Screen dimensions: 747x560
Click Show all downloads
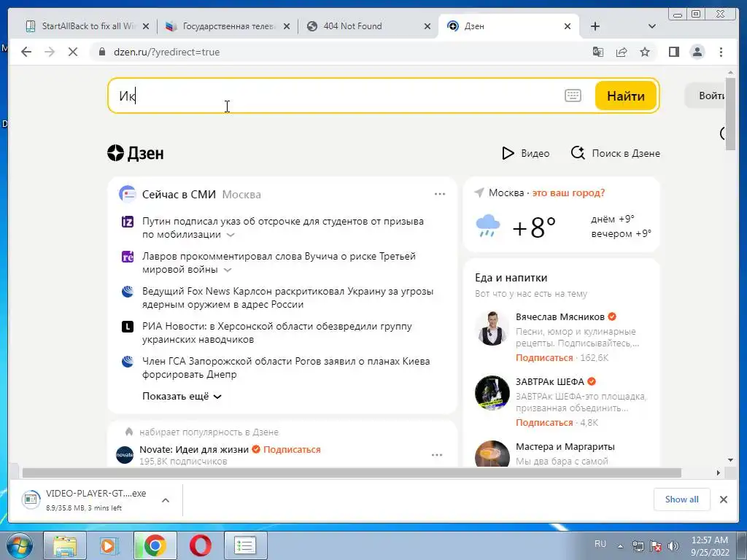pos(682,499)
